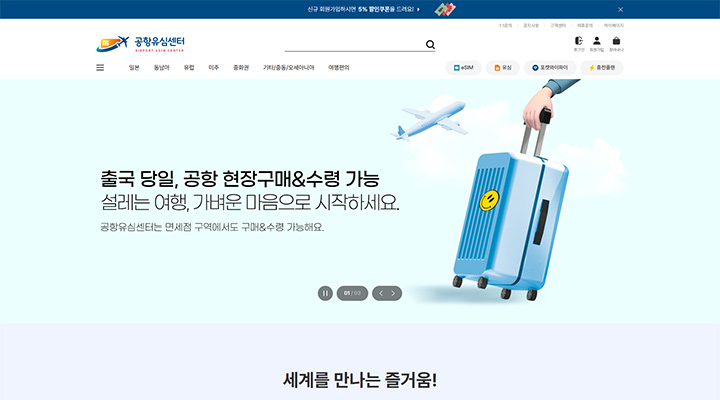Select the 유심 shortcut pill
This screenshot has height=400, width=720.
click(503, 68)
